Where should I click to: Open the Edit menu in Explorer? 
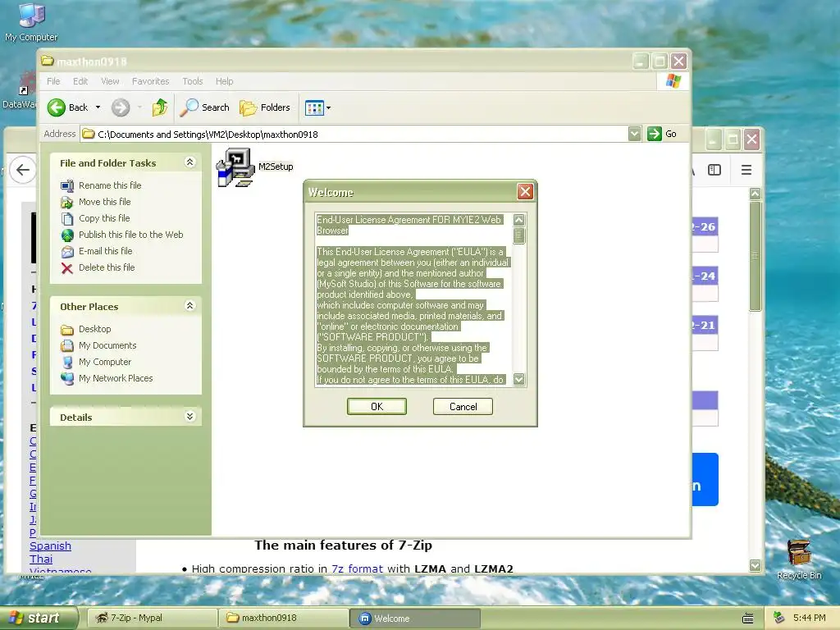[80, 81]
